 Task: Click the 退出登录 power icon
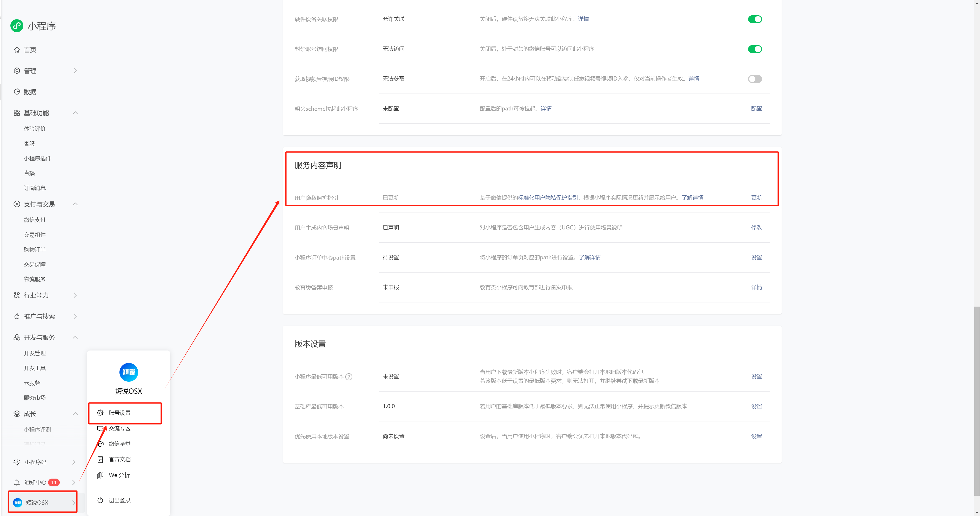[100, 500]
